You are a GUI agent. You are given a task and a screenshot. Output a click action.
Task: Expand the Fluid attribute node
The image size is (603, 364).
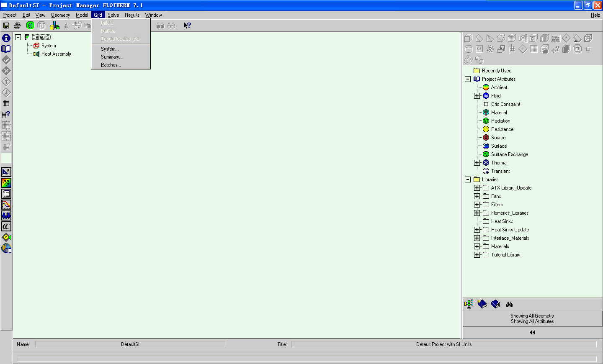[x=477, y=96]
